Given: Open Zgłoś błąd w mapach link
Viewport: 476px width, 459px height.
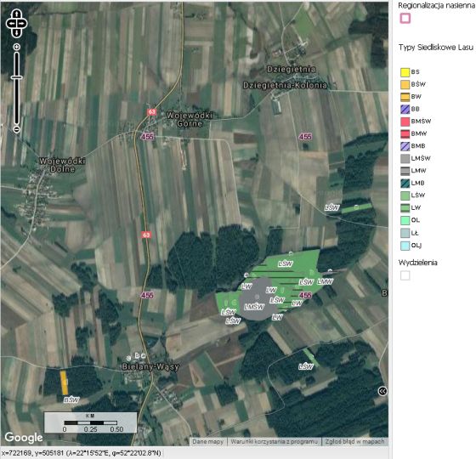Looking at the screenshot, I should (355, 441).
